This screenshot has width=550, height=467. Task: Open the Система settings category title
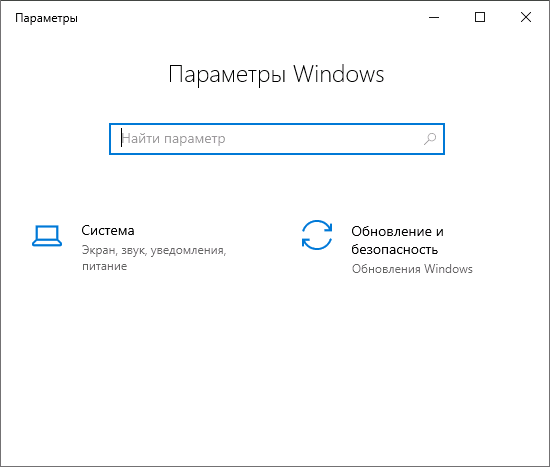(x=108, y=231)
